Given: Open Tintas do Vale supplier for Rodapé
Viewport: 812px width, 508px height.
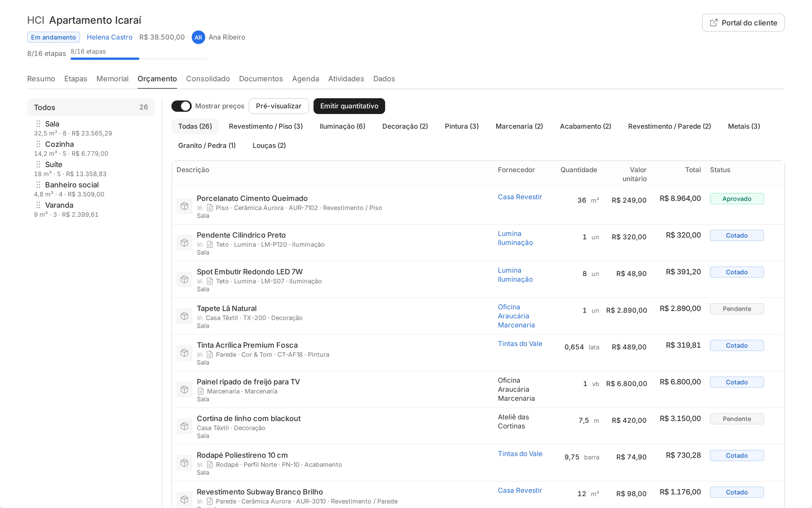Looking at the screenshot, I should 520,454.
